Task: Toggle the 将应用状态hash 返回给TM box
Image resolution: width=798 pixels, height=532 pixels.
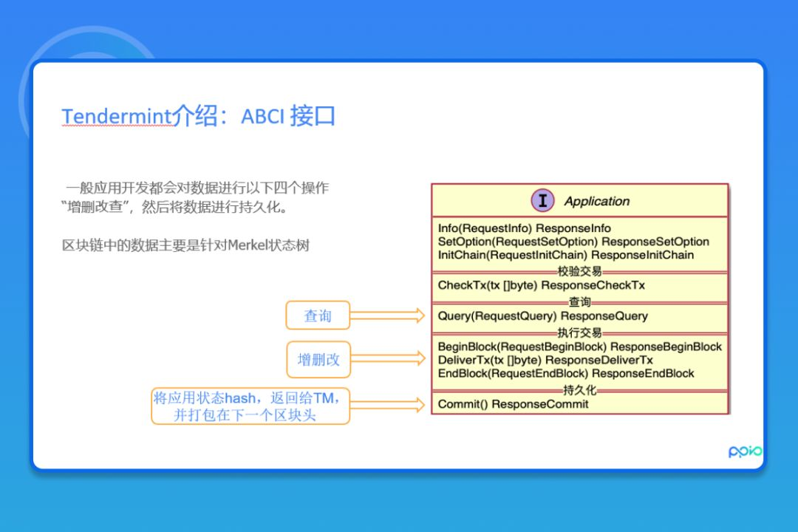Action: [x=250, y=405]
